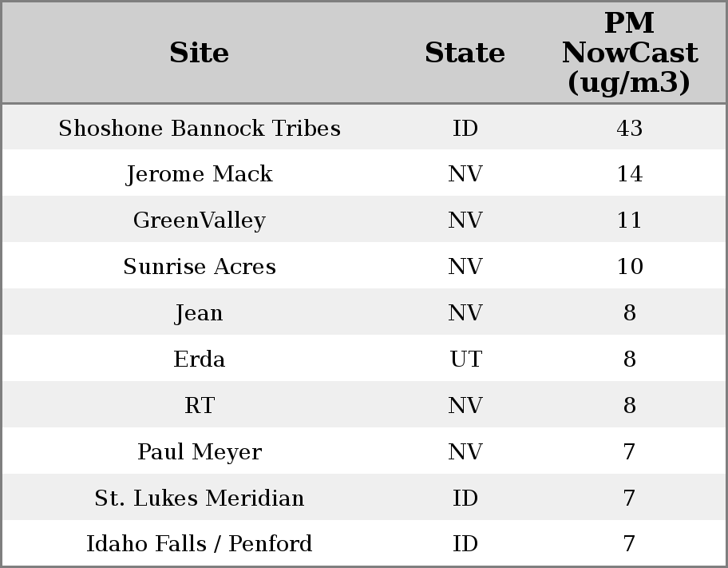
Task: Click the RT site cell
Action: click(200, 406)
